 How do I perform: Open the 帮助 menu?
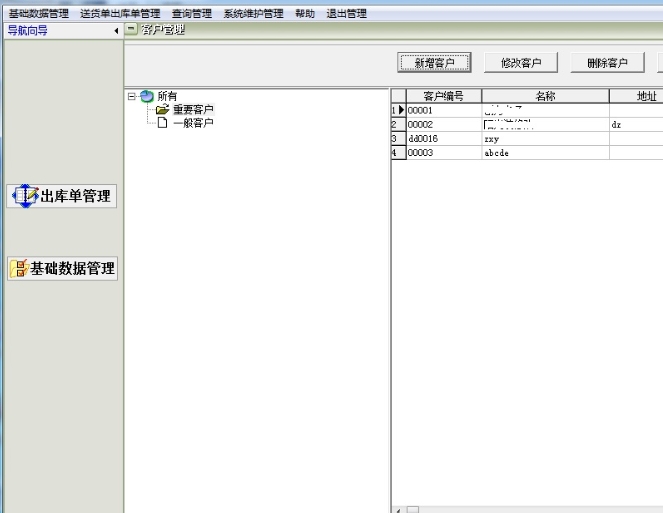click(305, 14)
